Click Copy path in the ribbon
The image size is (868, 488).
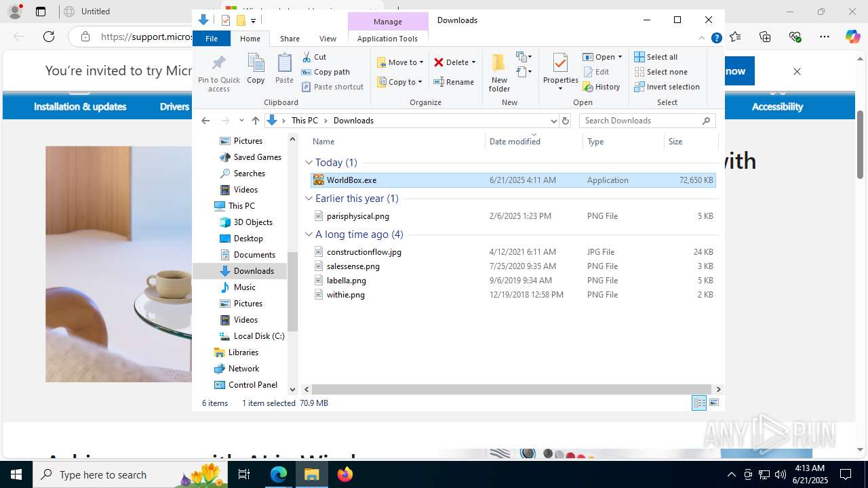(326, 72)
